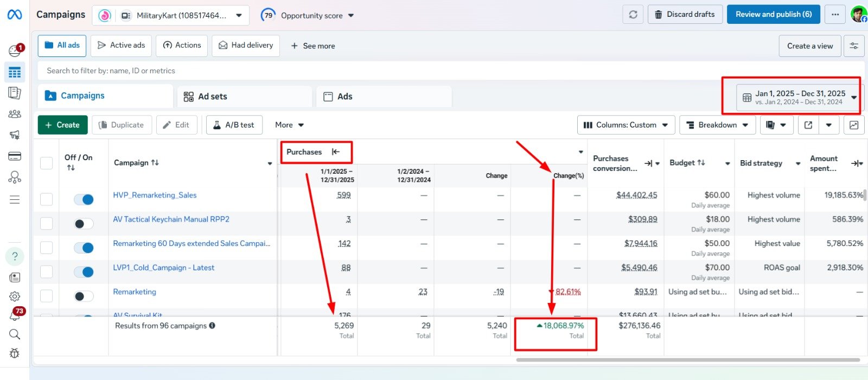Click the export/share icon in toolbar

click(x=808, y=125)
